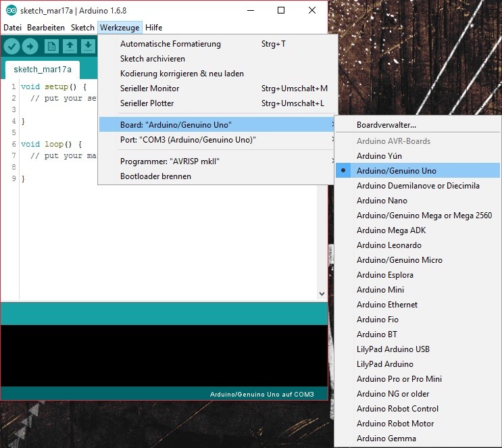The image size is (502, 448).
Task: Select Arduino NG or older board
Action: tap(418, 393)
